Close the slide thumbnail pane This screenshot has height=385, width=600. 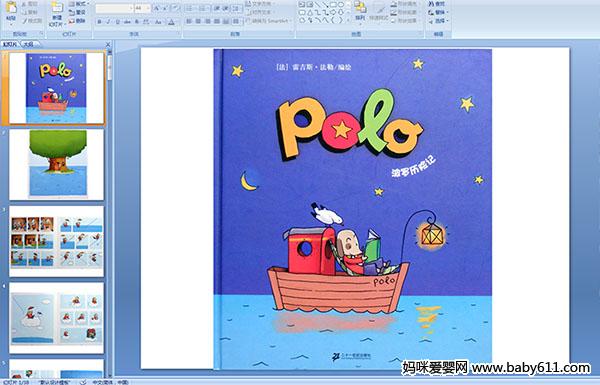tap(108, 44)
